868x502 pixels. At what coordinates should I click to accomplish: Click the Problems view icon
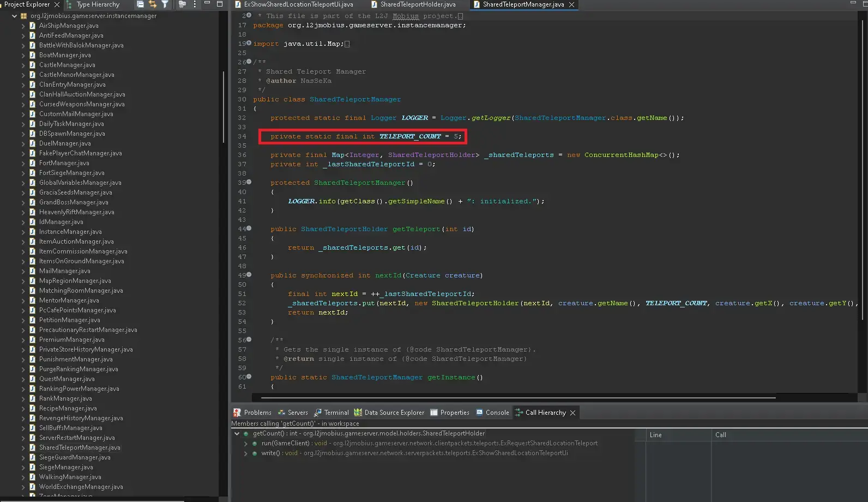click(237, 413)
